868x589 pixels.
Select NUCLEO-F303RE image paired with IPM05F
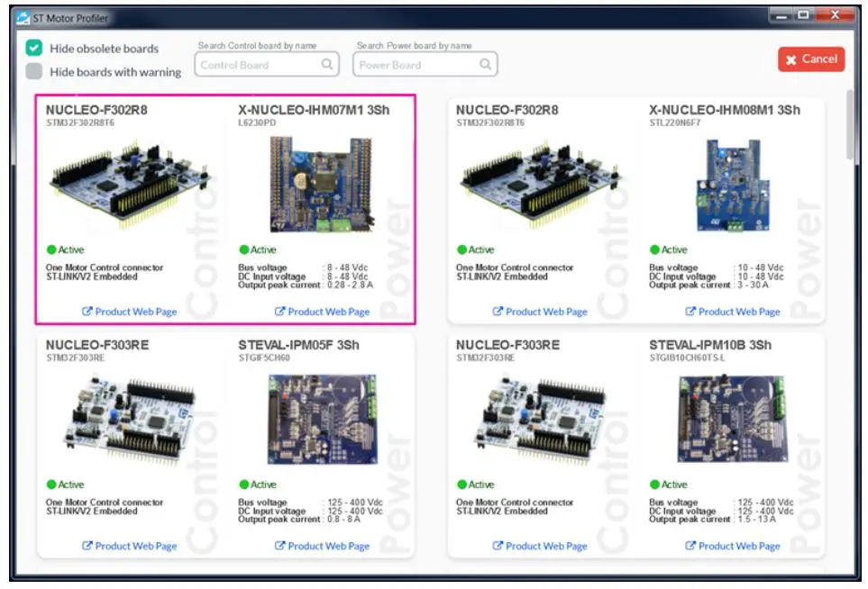[x=129, y=419]
